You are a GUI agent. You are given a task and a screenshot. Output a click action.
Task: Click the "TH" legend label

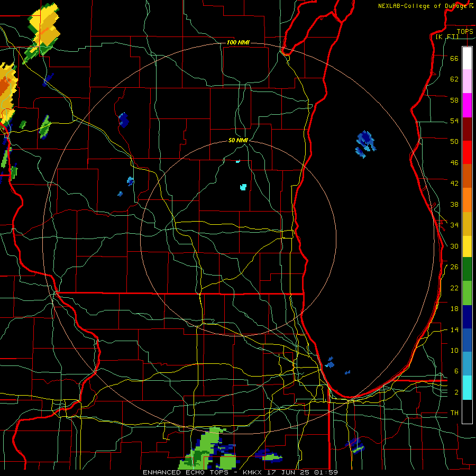coord(454,413)
